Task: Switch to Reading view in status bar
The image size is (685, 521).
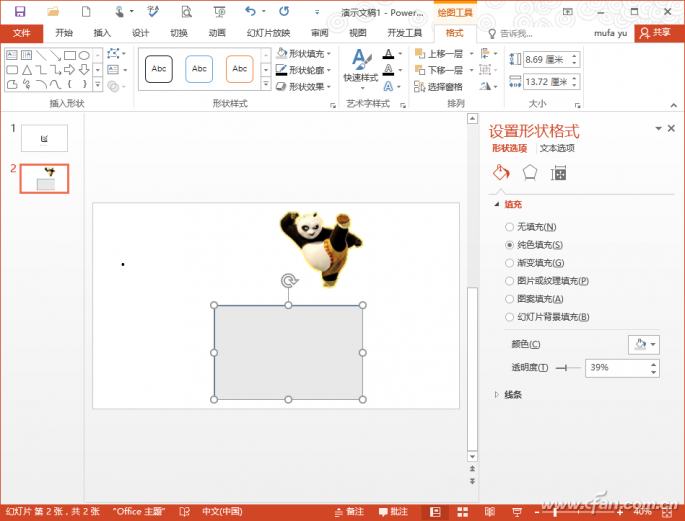Action: (490, 512)
